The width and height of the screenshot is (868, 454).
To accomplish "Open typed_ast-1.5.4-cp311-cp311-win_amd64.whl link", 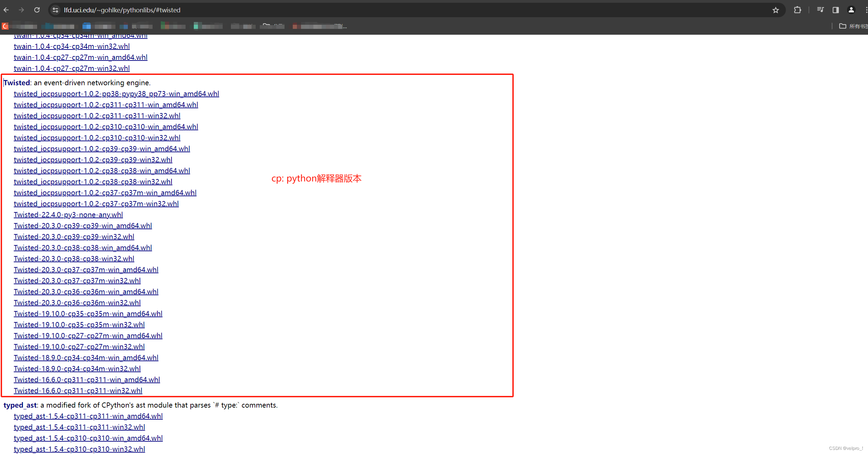I will (x=88, y=416).
